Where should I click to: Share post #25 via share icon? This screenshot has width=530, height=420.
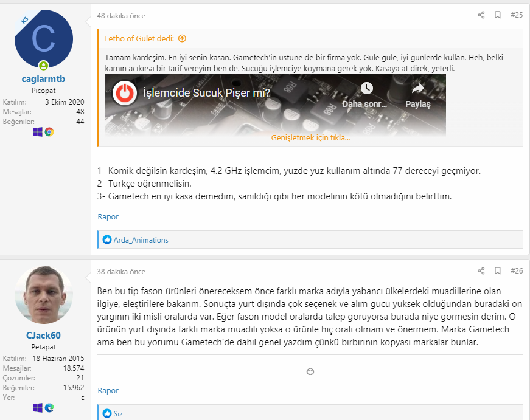(x=481, y=15)
